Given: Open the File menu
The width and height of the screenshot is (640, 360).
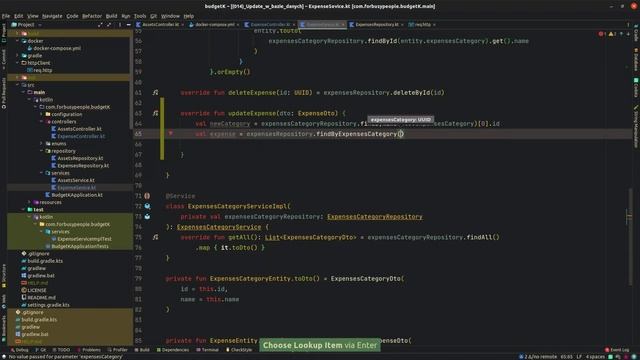Looking at the screenshot, I should (x=6, y=16).
